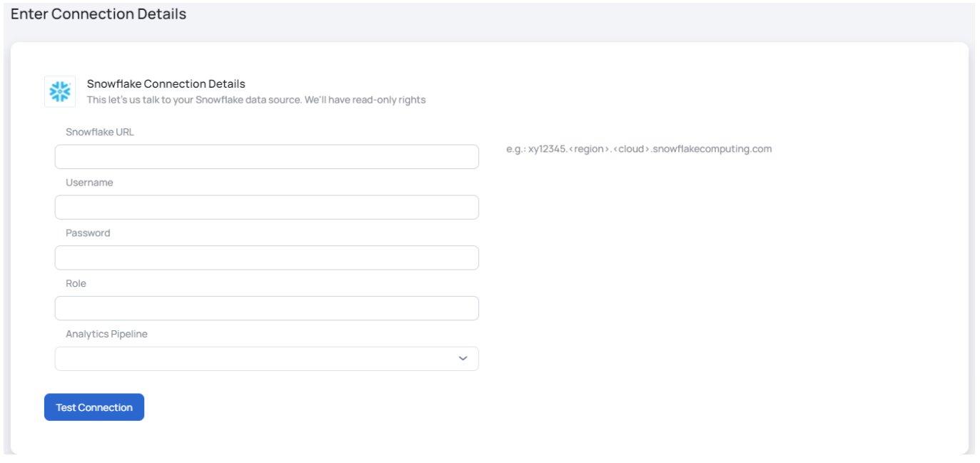Click the Password field label
Screen dimensions: 980x463
(88, 233)
